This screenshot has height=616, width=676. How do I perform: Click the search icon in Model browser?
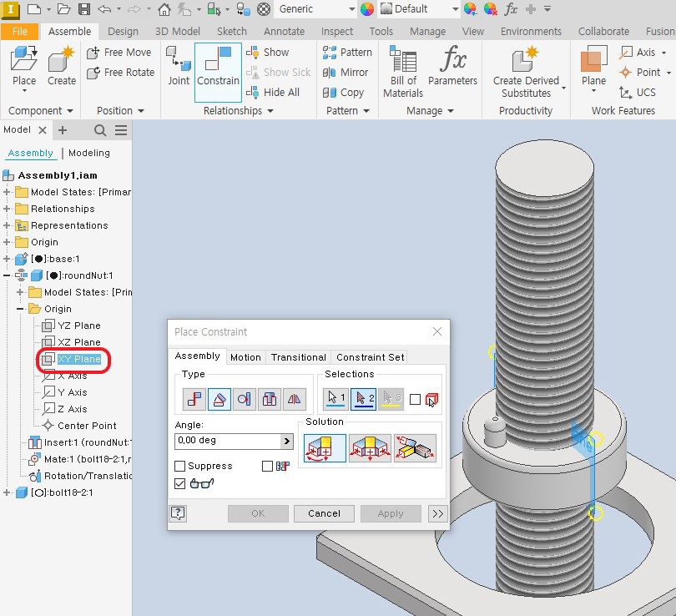tap(100, 130)
